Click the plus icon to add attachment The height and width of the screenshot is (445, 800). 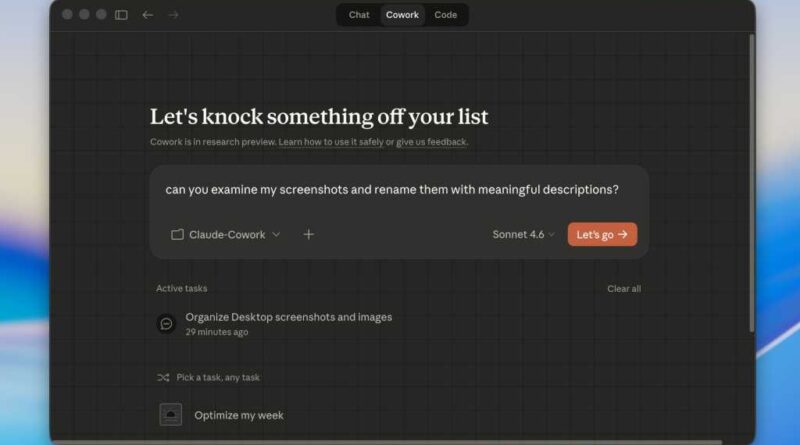pyautogui.click(x=308, y=234)
